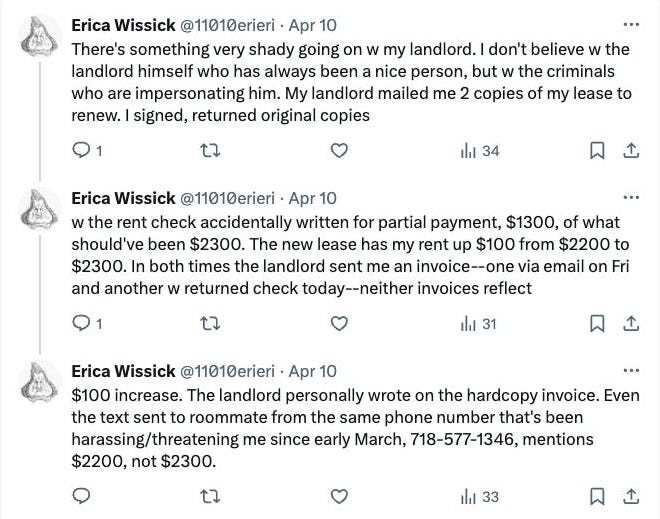660x519 pixels.
Task: Share the first tweet via share icon
Action: (x=631, y=150)
